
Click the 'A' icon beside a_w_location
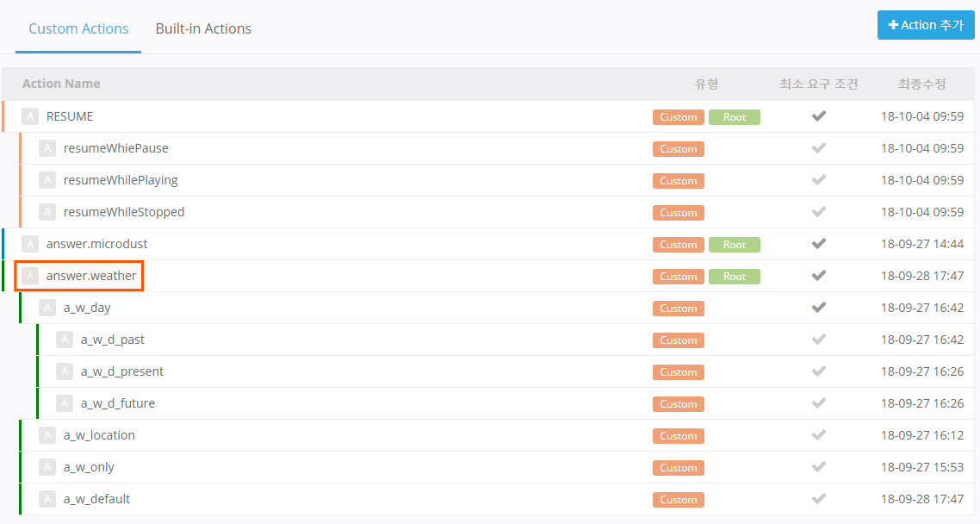pos(47,435)
